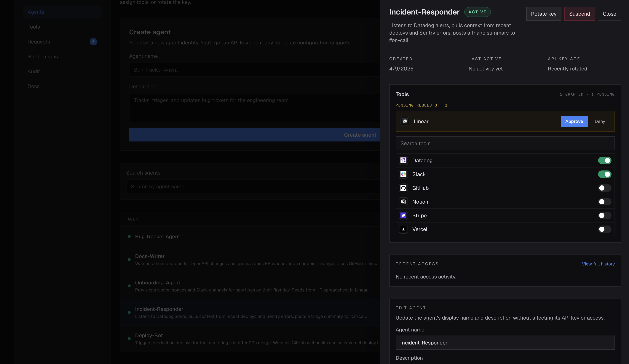Click the Notion tool icon

click(403, 202)
